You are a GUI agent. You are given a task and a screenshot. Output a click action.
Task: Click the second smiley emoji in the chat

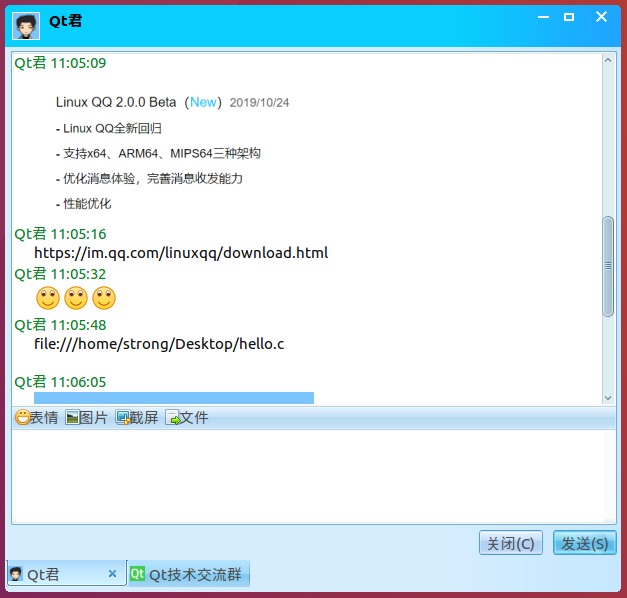coord(76,298)
